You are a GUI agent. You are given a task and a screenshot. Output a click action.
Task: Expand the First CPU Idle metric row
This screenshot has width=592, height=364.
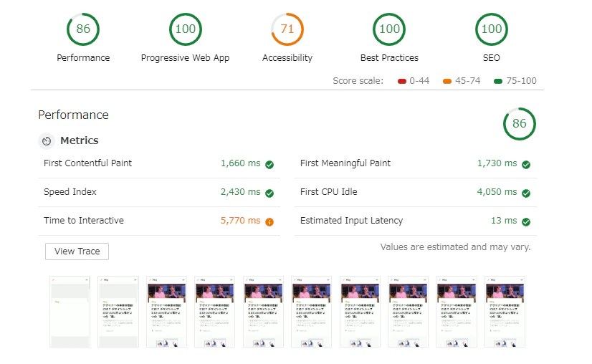coord(416,193)
